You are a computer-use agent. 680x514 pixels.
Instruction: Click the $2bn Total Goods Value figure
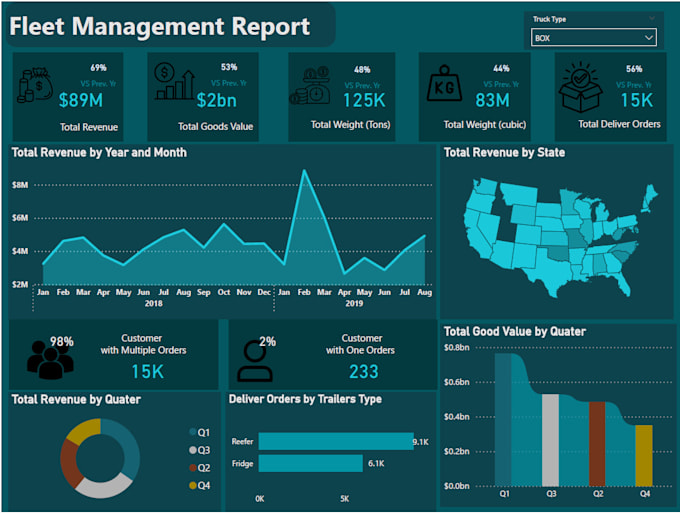click(216, 100)
